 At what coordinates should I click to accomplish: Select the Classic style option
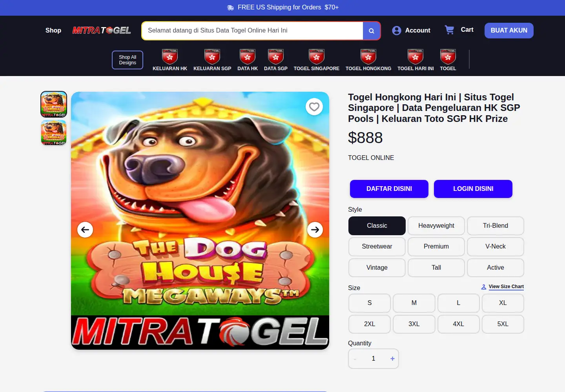(x=377, y=226)
